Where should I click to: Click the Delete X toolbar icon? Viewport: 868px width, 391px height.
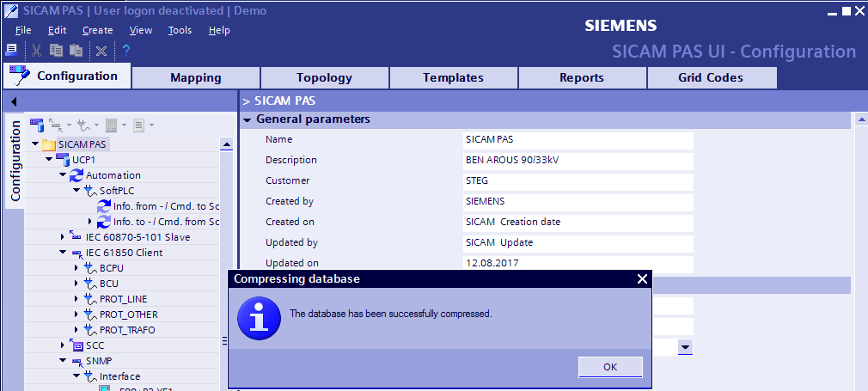[101, 51]
